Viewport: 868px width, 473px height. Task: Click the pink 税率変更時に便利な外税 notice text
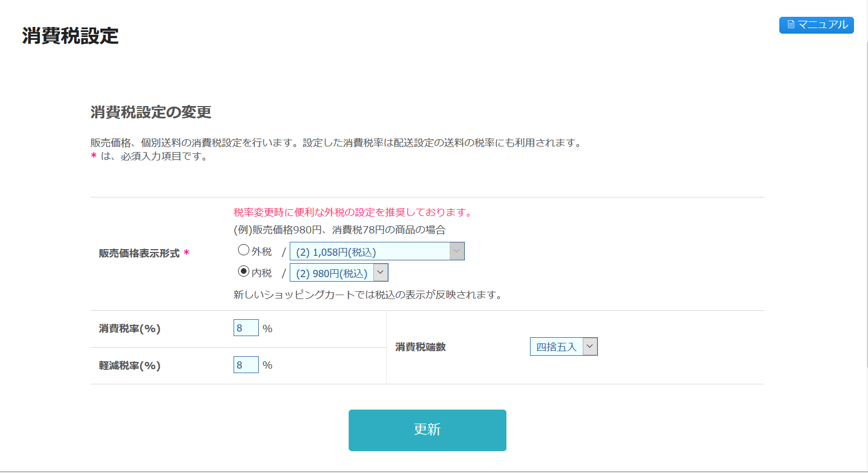[x=354, y=212]
